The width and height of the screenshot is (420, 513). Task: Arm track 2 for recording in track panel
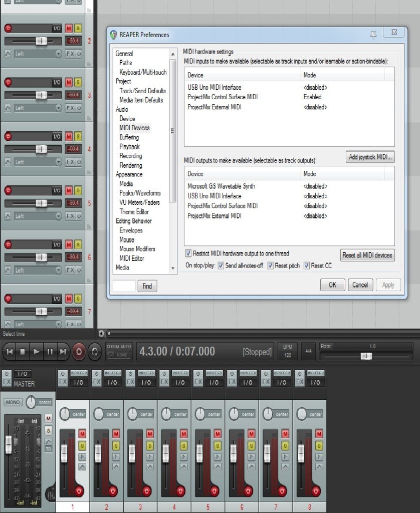pyautogui.click(x=8, y=29)
